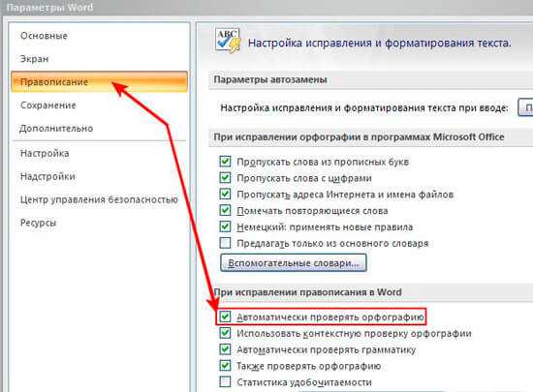Image resolution: width=533 pixels, height=392 pixels.
Task: Toggle Пропускать слова из прописных букв
Action: click(225, 162)
